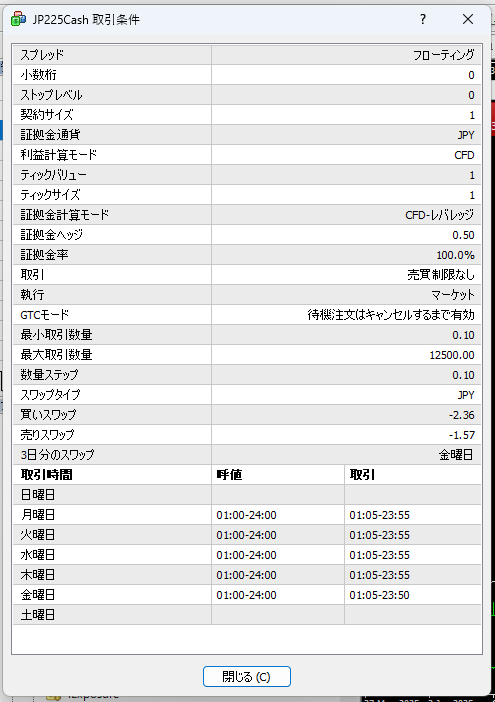Viewport: 495px width, 702px height.
Task: Close dialog using the X icon
Action: pyautogui.click(x=468, y=19)
